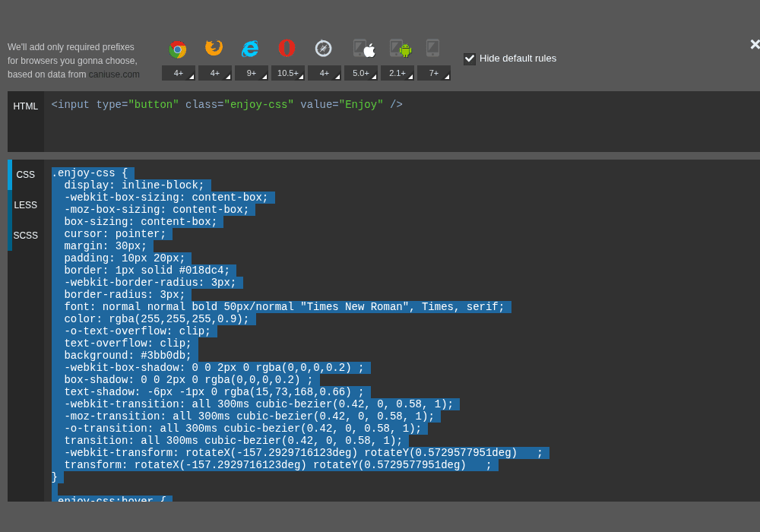
Task: Click the "-o-transition" code line
Action: (x=242, y=429)
